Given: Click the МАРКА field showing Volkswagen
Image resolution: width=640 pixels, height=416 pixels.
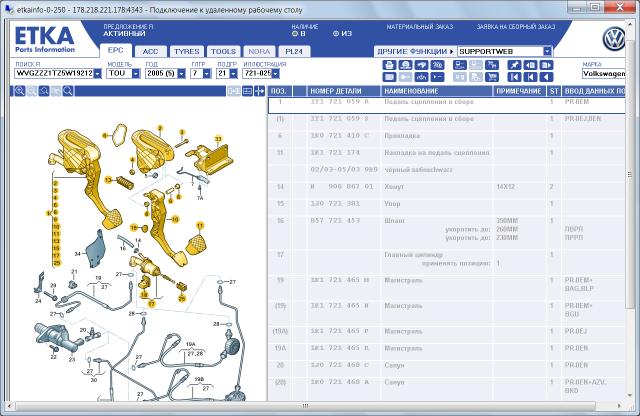Looking at the screenshot, I should tap(603, 73).
